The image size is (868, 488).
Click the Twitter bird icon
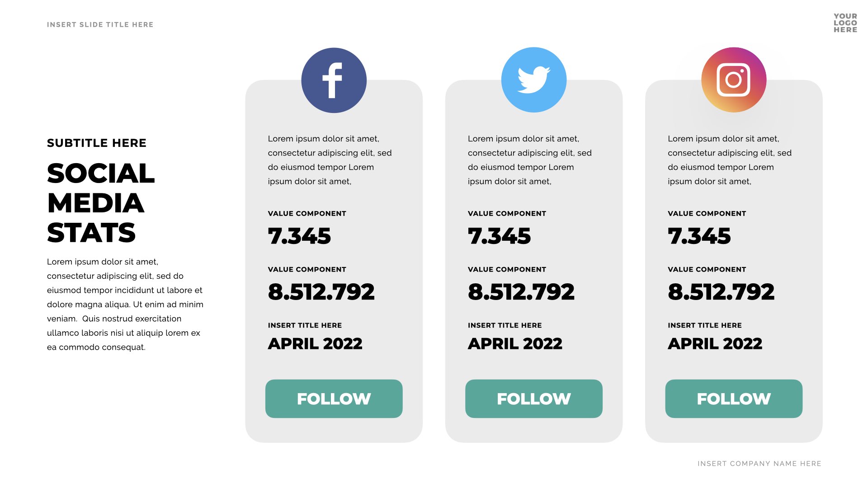533,80
